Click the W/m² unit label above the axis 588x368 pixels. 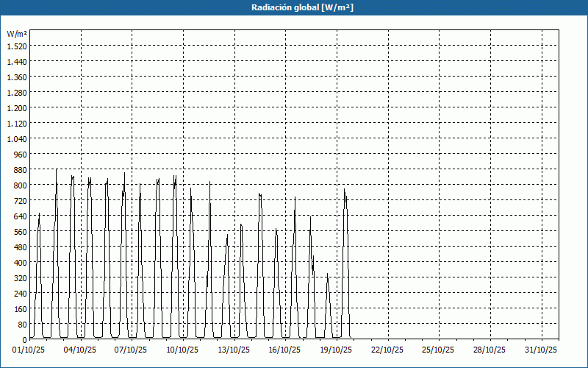click(17, 34)
